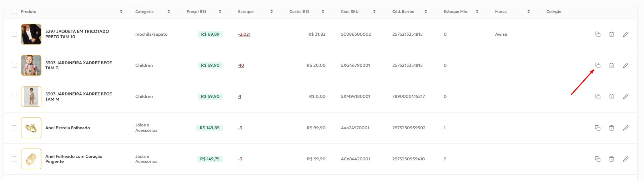The width and height of the screenshot is (644, 180).
Task: Delete the 5303 JARDINEIRA XADREZ BEGE TAM M product
Action: pyautogui.click(x=612, y=96)
